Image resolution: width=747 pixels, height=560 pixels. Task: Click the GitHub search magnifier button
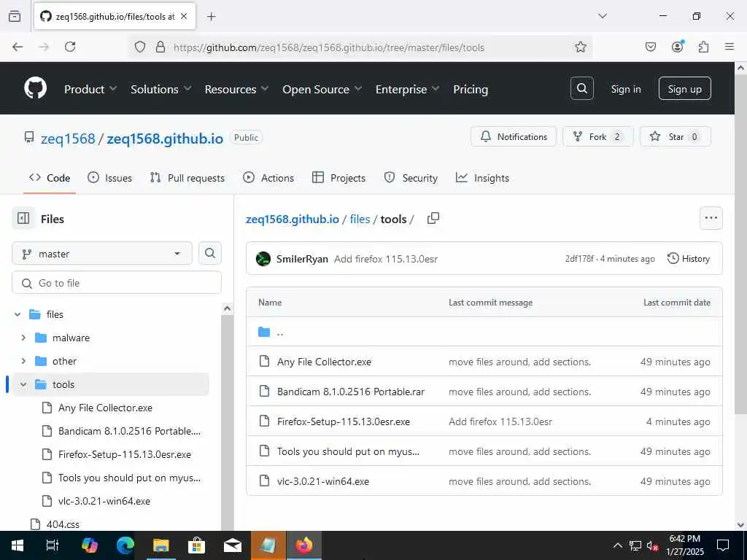pyautogui.click(x=581, y=88)
